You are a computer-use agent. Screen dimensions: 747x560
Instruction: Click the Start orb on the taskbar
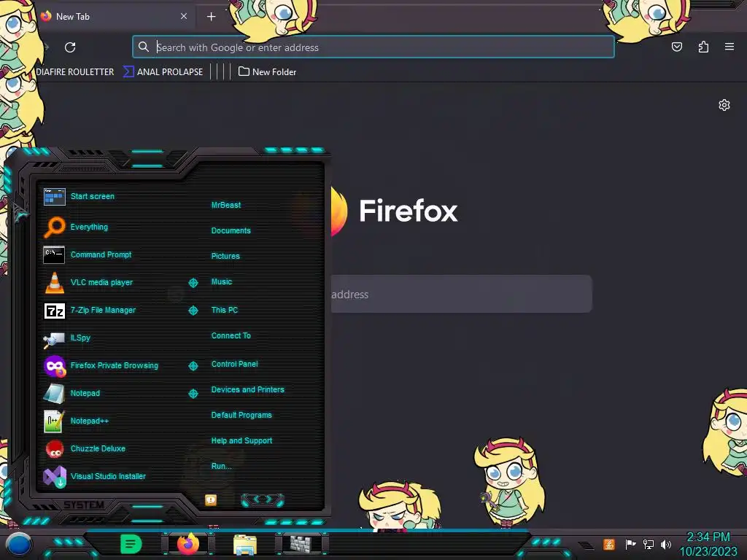[18, 545]
